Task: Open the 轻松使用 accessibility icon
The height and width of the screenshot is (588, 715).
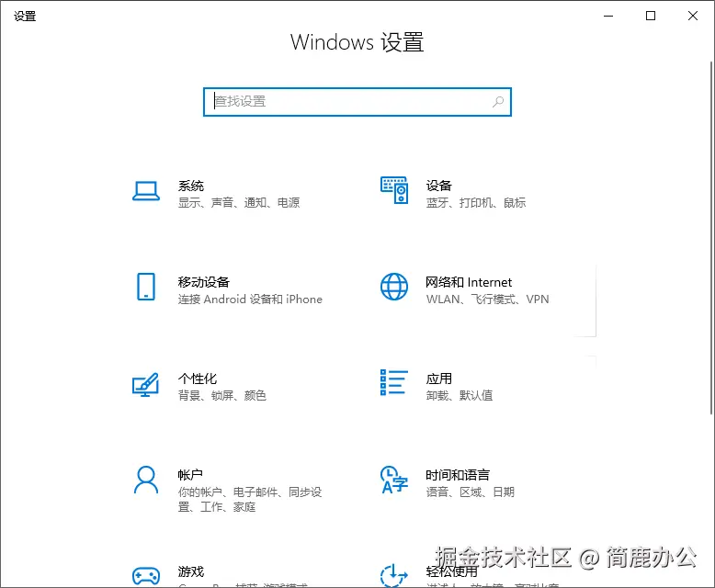Action: tap(394, 575)
